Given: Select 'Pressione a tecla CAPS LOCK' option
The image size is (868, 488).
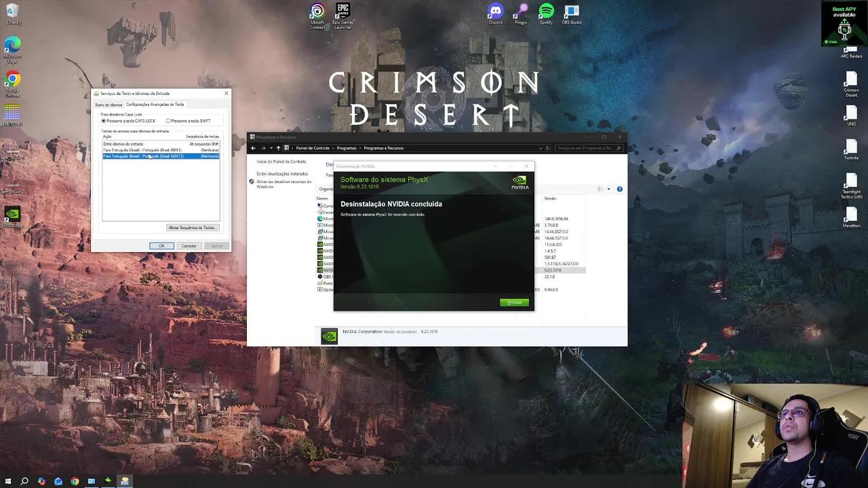Looking at the screenshot, I should pos(129,121).
